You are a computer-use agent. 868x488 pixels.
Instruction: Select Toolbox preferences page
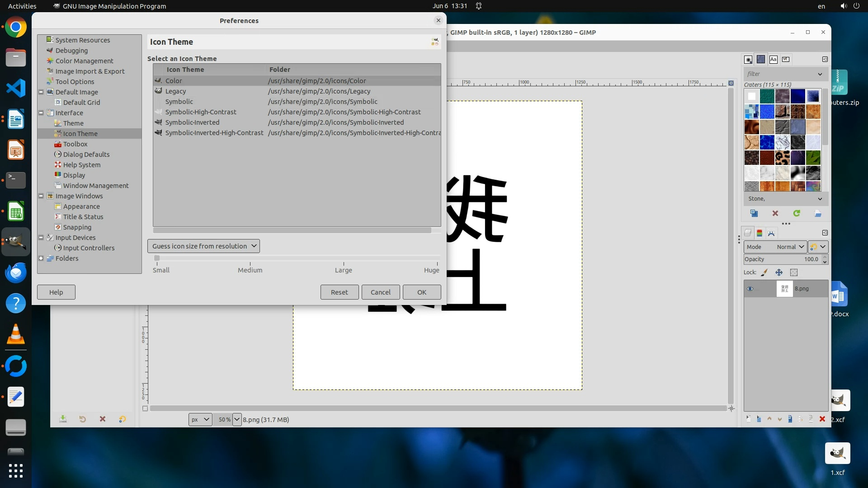[x=75, y=144]
